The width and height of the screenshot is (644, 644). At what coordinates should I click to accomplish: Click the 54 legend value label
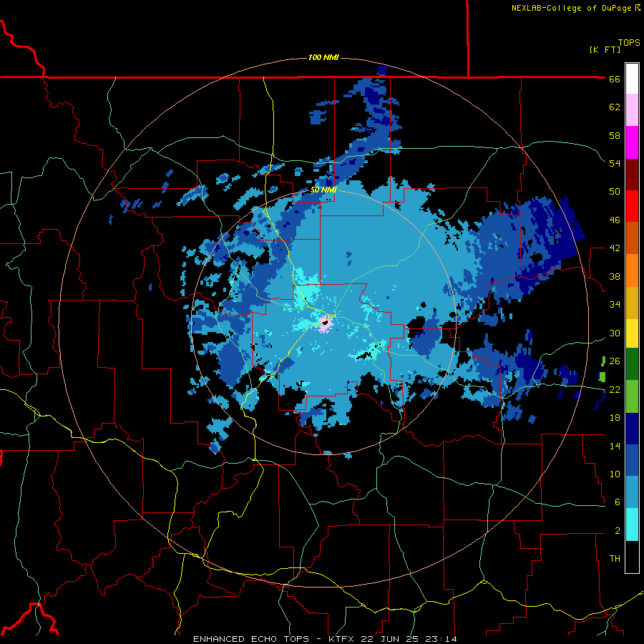(615, 163)
